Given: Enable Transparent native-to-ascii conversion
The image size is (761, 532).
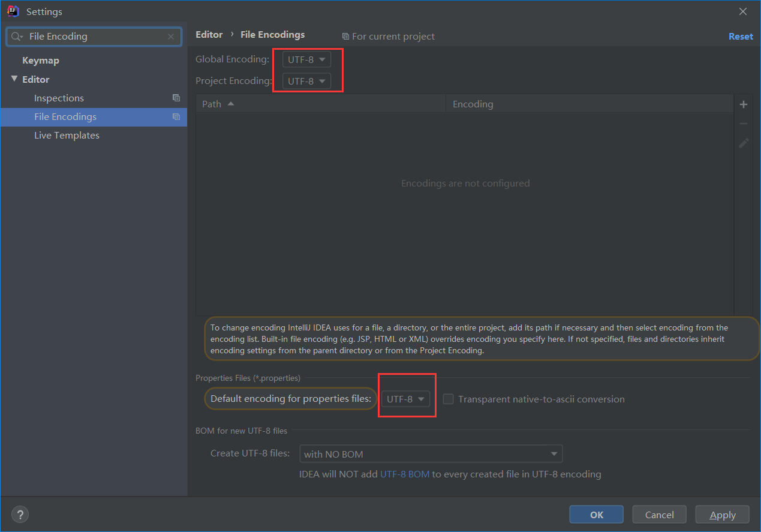Looking at the screenshot, I should pyautogui.click(x=448, y=398).
